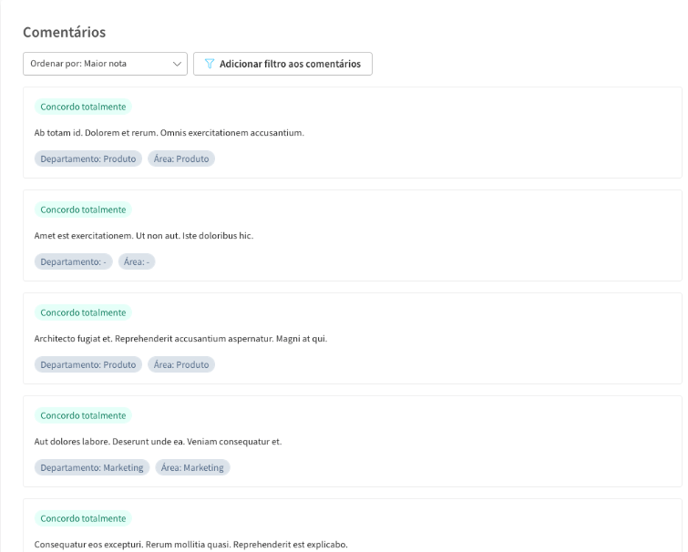Click the chevron arrow in sort dropdown
Image resolution: width=688 pixels, height=552 pixels.
point(177,64)
